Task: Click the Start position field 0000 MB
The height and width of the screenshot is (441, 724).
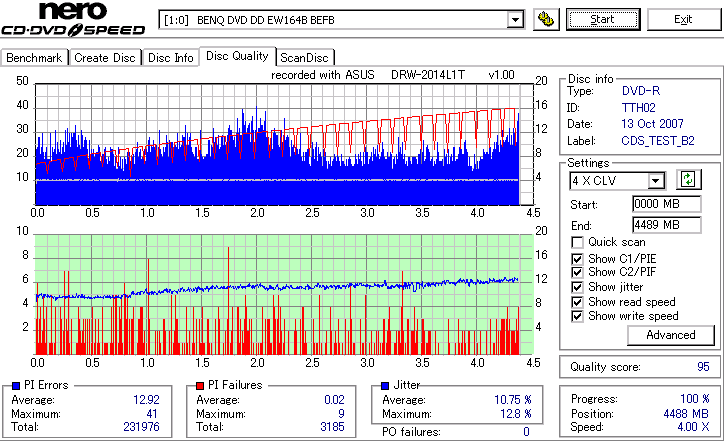Action: click(666, 204)
